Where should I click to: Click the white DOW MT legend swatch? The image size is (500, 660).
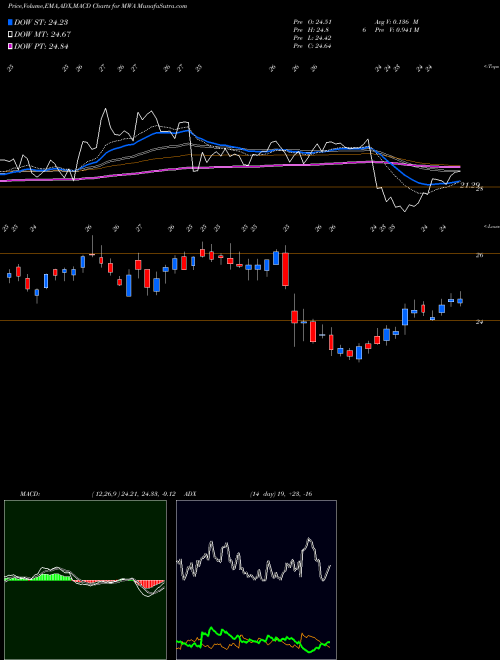point(11,35)
